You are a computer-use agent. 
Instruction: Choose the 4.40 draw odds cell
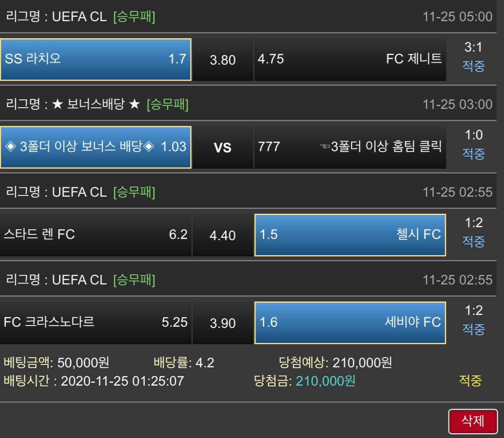point(223,235)
